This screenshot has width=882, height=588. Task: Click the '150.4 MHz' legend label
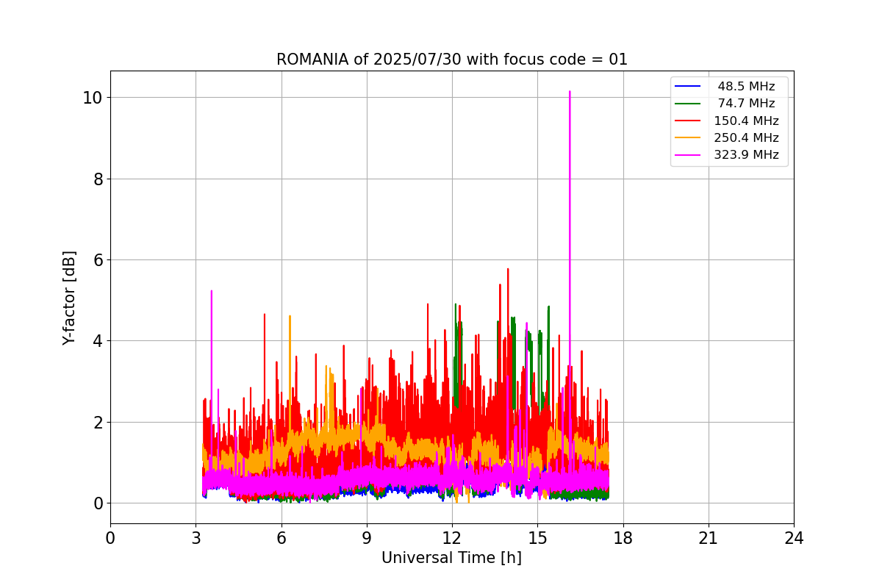(x=746, y=121)
